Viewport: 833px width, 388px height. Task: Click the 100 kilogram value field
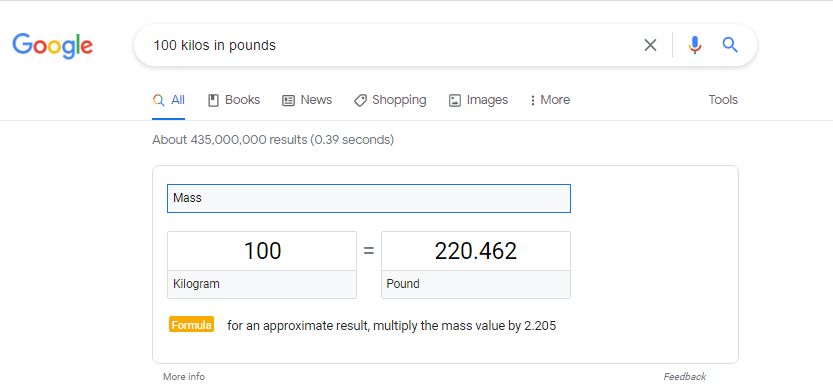(x=262, y=251)
